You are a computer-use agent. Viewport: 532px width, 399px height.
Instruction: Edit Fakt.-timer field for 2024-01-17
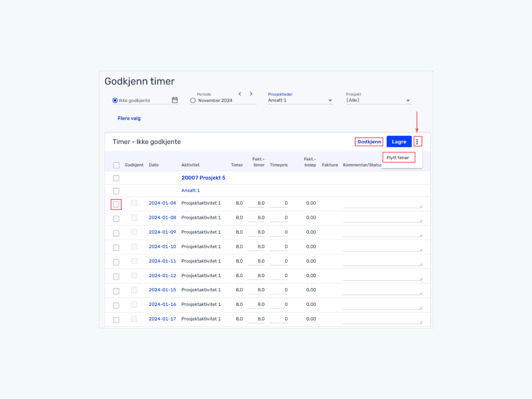256,319
